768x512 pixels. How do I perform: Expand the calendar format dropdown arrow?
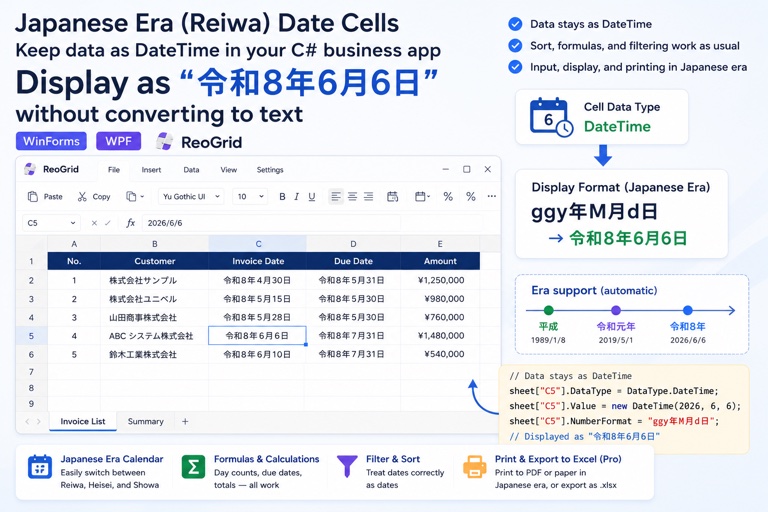429,196
